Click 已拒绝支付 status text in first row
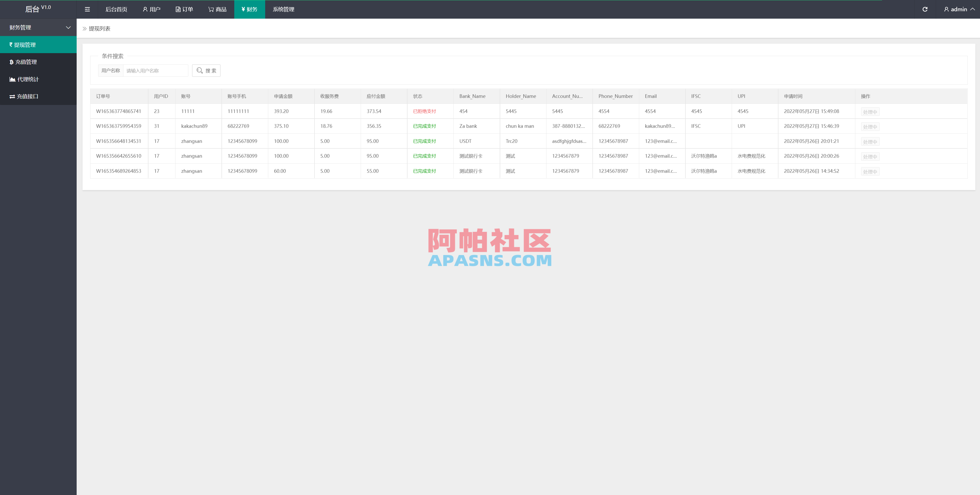980x495 pixels. (x=425, y=111)
